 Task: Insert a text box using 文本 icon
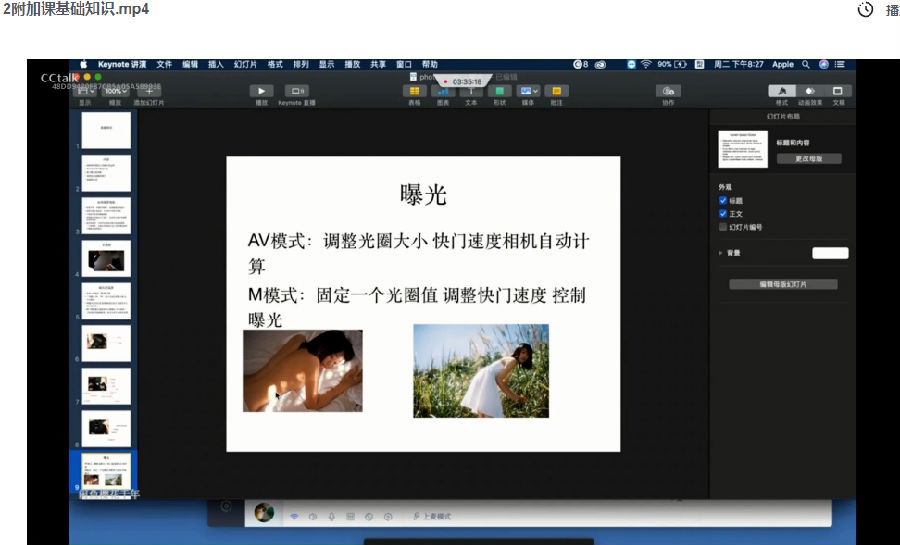point(471,91)
